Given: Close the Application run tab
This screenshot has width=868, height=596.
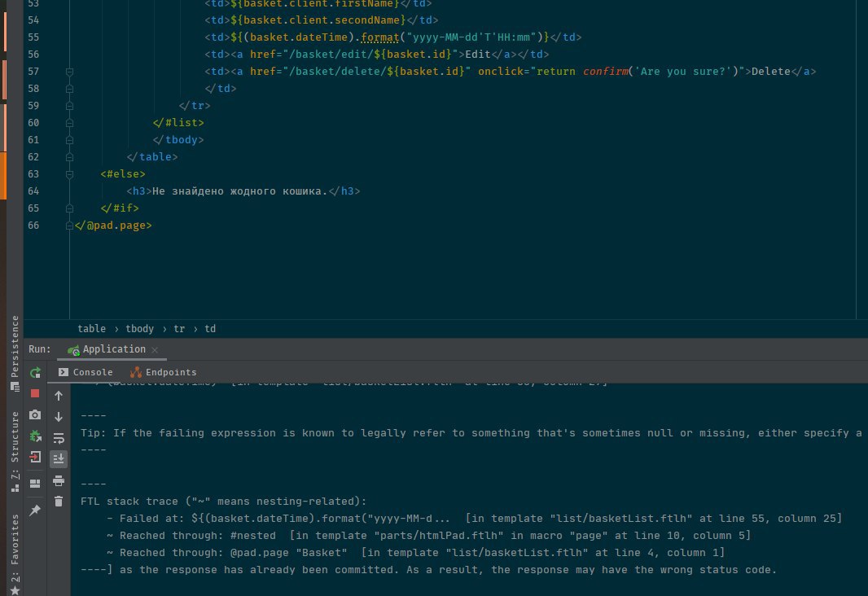Looking at the screenshot, I should (155, 350).
